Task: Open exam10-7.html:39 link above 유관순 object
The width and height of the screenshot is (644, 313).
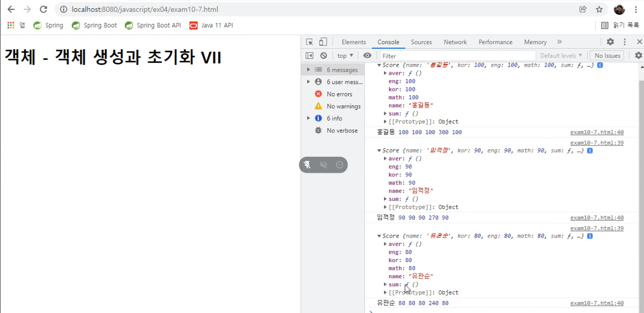Action: (x=597, y=228)
